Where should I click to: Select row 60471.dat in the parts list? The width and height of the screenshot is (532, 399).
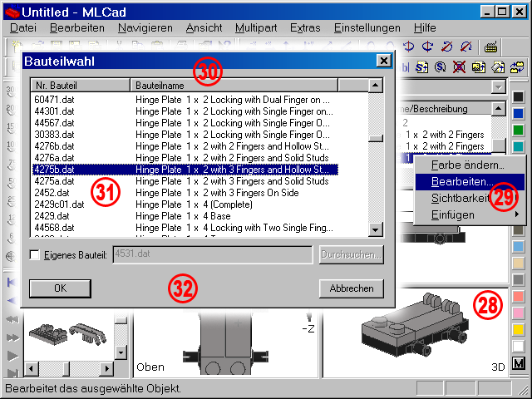tap(185, 100)
